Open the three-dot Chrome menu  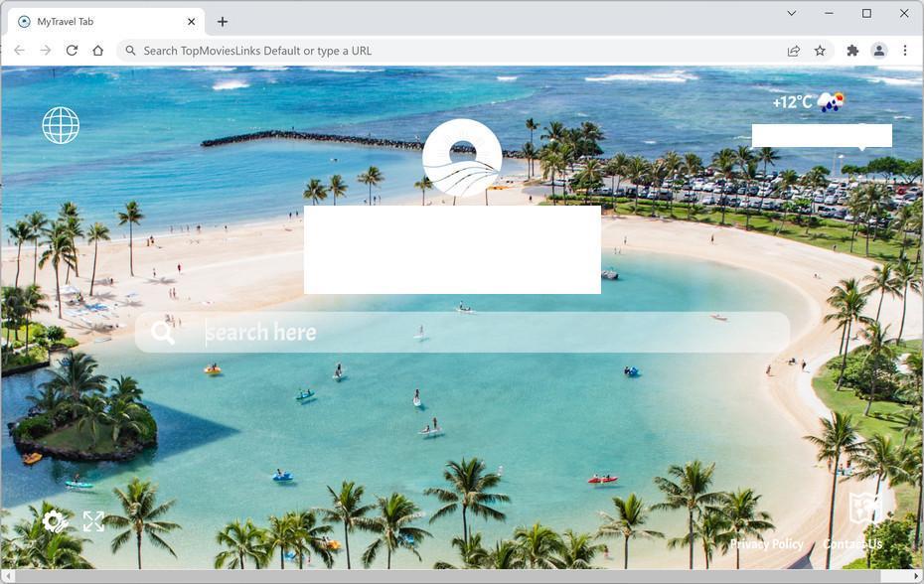point(904,51)
